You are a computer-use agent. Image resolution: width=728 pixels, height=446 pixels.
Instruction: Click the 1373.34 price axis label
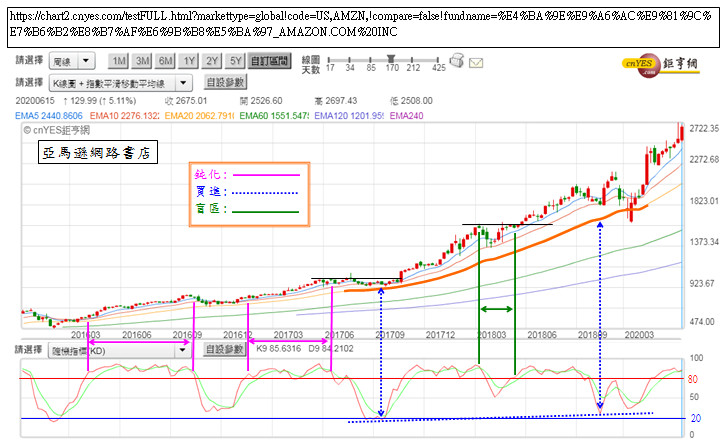[704, 242]
